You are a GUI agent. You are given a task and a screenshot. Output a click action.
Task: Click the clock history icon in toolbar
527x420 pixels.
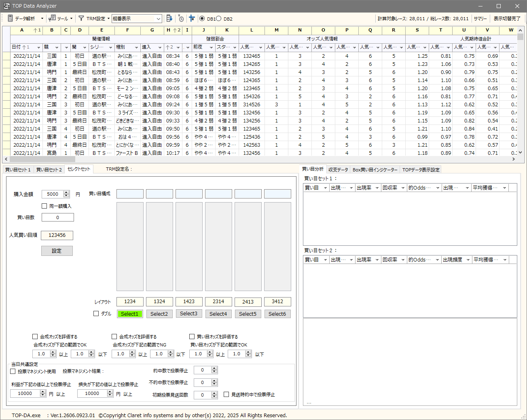(181, 19)
